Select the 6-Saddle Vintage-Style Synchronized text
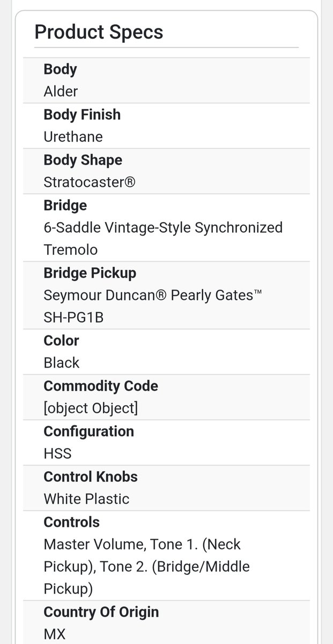Image resolution: width=333 pixels, height=644 pixels. pos(163,228)
